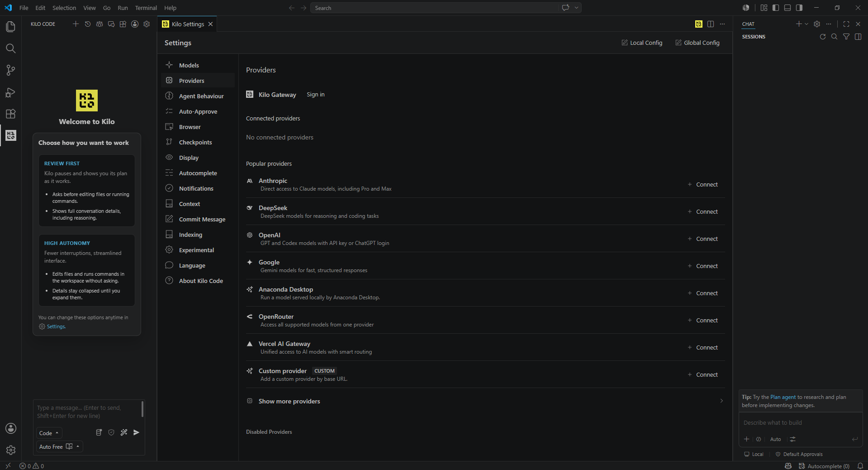
Task: Click the database icon in Kilo message box
Action: point(99,432)
